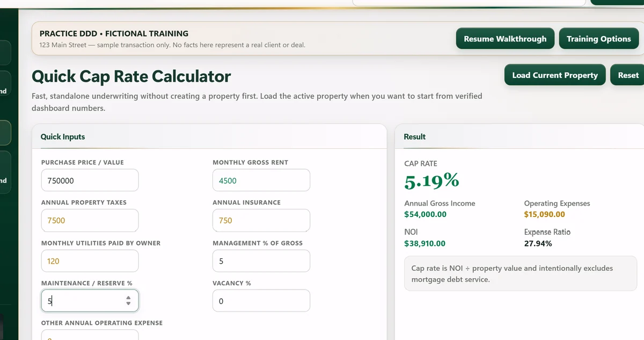The width and height of the screenshot is (644, 340).
Task: Load the current property into calculator
Action: [555, 75]
